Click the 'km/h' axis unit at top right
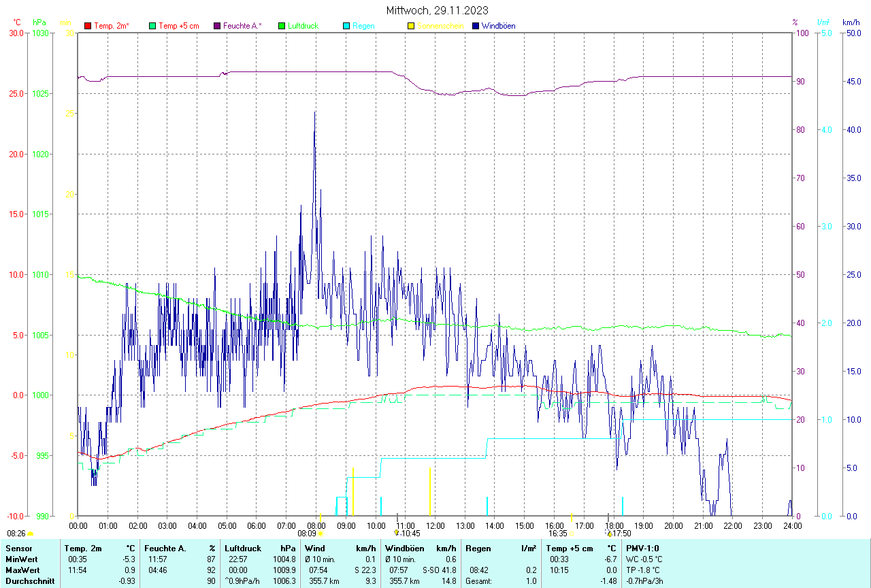This screenshot has width=871, height=588. click(x=851, y=22)
